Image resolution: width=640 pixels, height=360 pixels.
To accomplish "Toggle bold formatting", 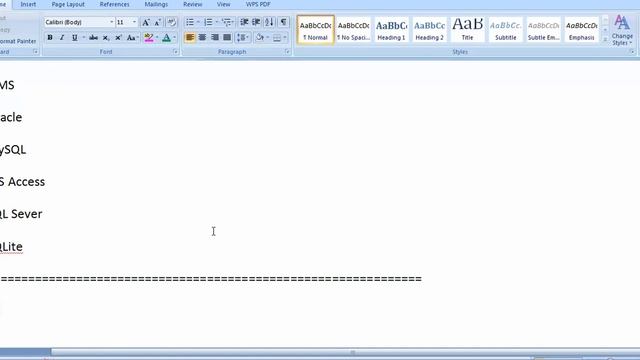I will 50,38.
